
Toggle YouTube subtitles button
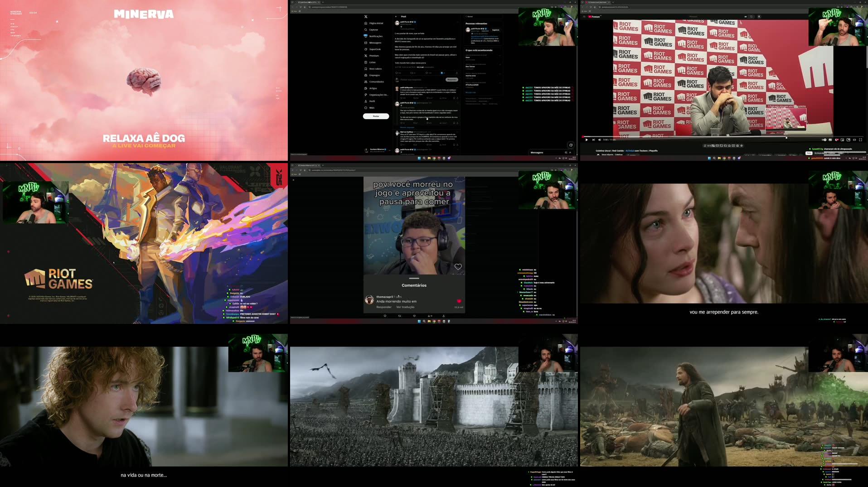(830, 140)
